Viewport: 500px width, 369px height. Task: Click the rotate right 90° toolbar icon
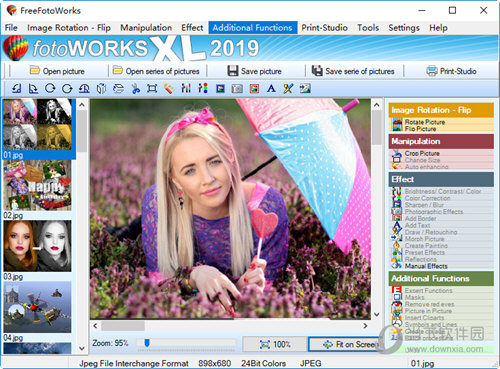click(x=33, y=88)
